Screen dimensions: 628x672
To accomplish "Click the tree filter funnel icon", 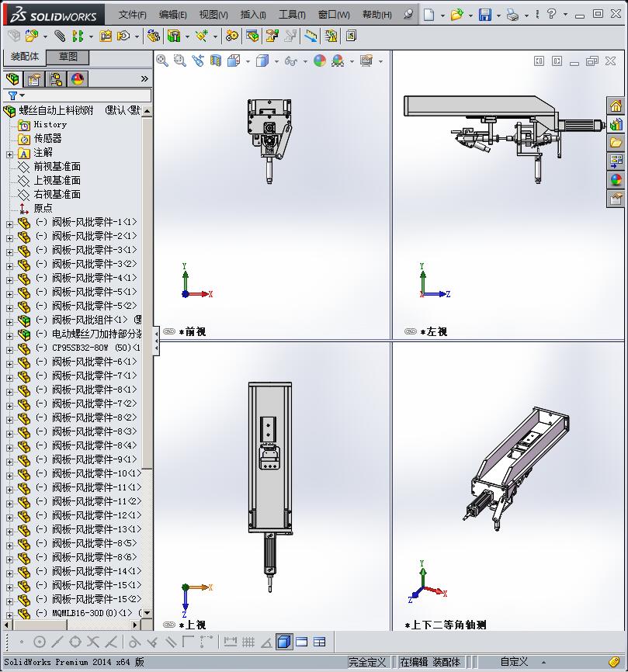I will [x=13, y=95].
